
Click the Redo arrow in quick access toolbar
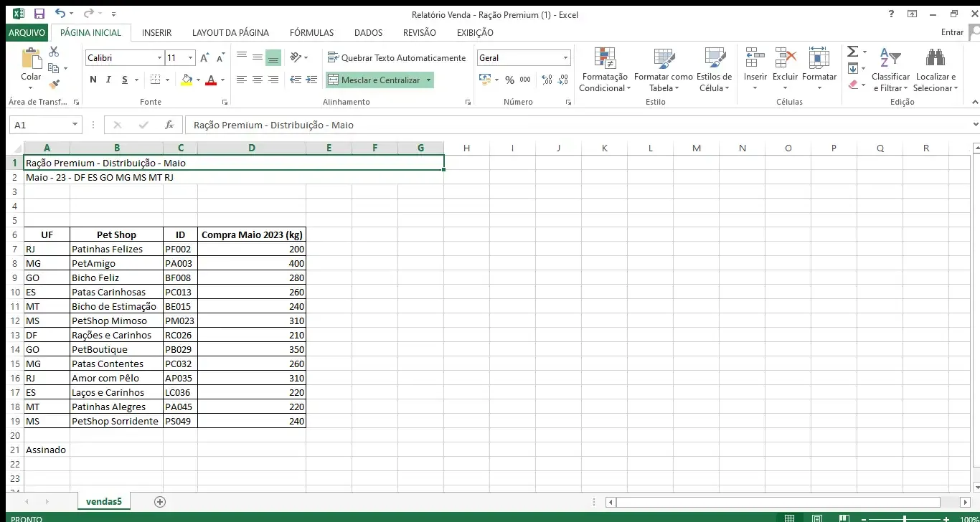coord(88,14)
